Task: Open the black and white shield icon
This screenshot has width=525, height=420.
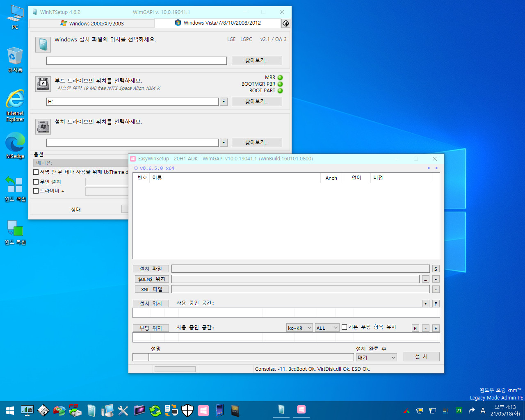Action: point(187,410)
